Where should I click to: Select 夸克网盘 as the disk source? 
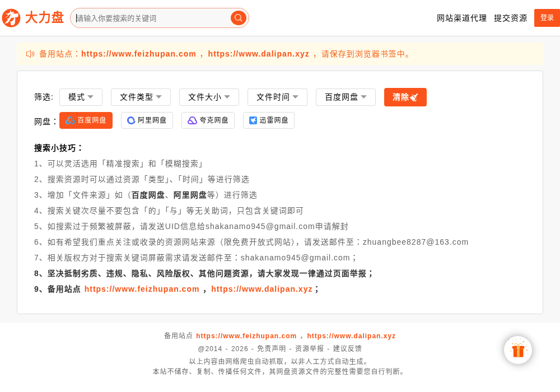tap(208, 120)
